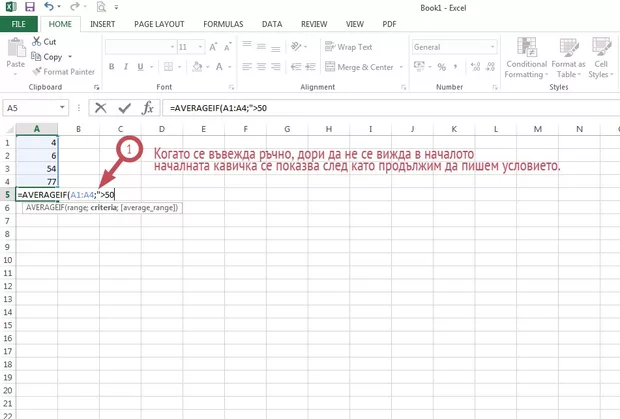
Task: Switch to the PDF tab
Action: tap(389, 24)
